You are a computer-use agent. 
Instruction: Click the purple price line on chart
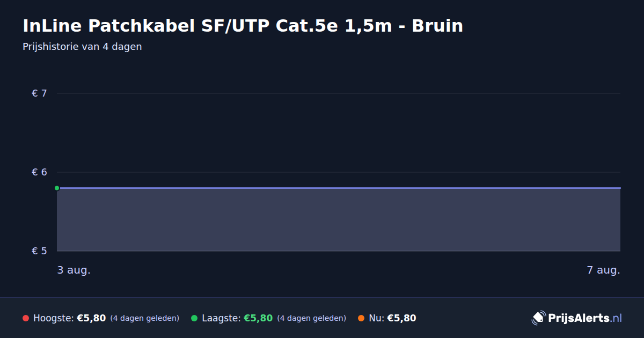pos(339,188)
